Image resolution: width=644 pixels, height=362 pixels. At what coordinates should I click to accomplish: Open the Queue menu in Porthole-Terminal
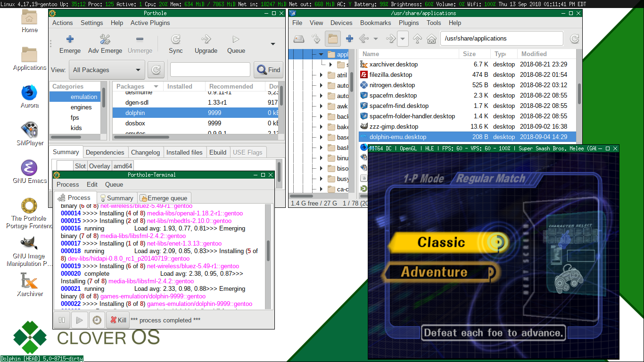tap(114, 184)
